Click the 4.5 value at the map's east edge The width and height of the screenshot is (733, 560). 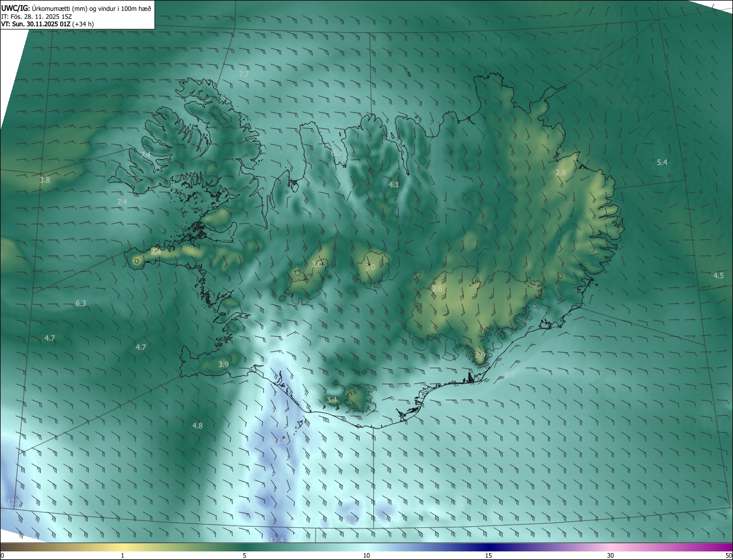point(718,275)
